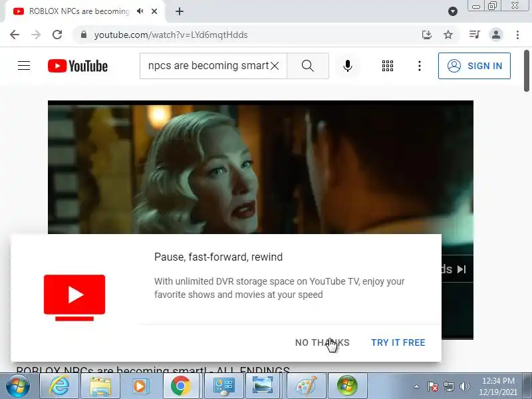Open Windows Media Player from taskbar
The width and height of the screenshot is (532, 399).
pos(140,386)
